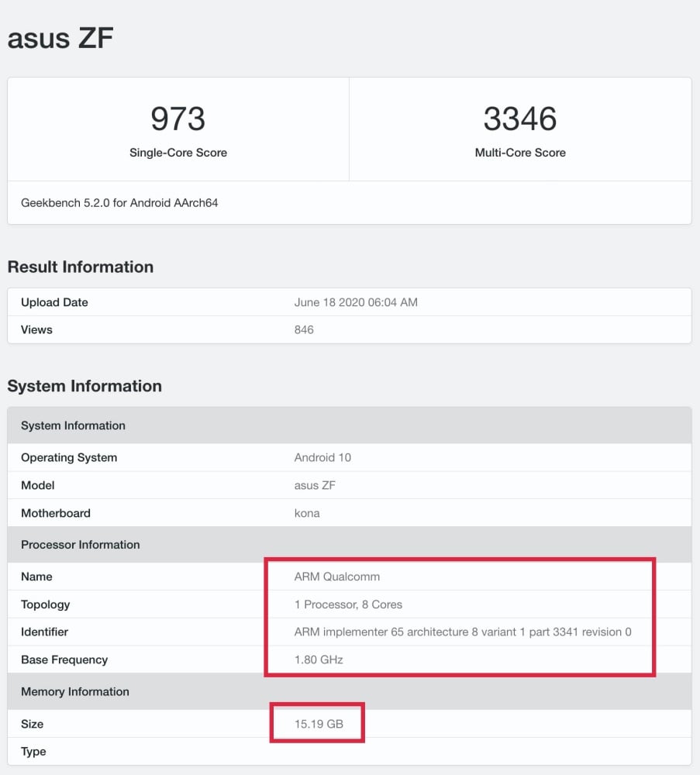Click the base frequency 1.80 GHz value
The height and width of the screenshot is (775, 700).
(319, 660)
